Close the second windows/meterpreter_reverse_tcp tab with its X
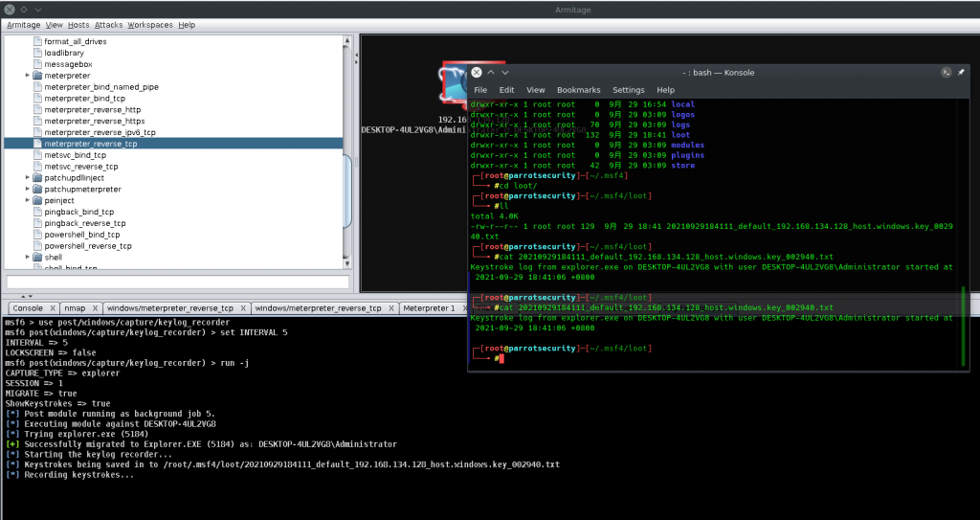 tap(391, 308)
